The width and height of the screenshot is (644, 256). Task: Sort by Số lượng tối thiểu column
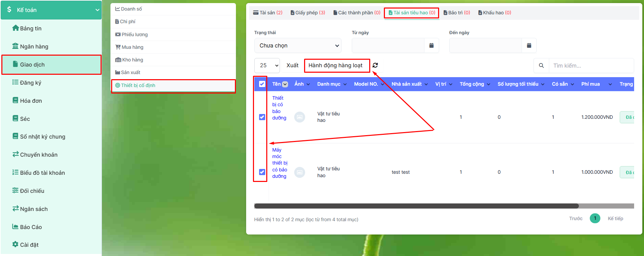coord(521,84)
